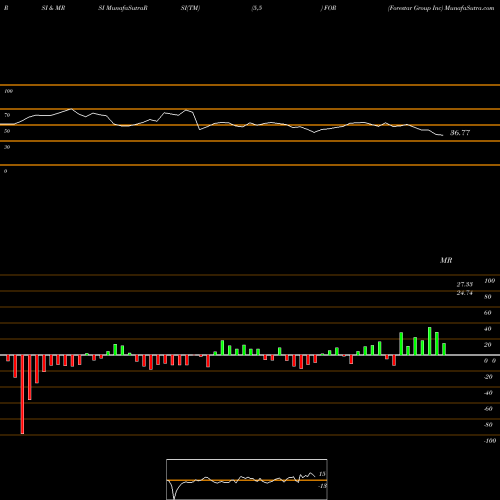This screenshot has height=500, width=500.
Task: Open the mini overview chart thumbnail at bottom
Action: tap(247, 479)
